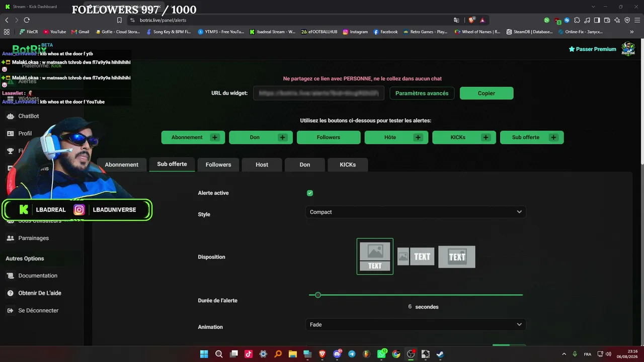Click the Brave Shields icon in address bar
This screenshot has height=362, width=644.
(x=471, y=20)
